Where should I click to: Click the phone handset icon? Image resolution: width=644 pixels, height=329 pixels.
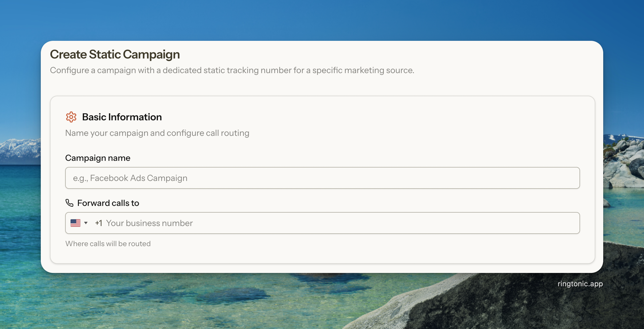pos(69,203)
